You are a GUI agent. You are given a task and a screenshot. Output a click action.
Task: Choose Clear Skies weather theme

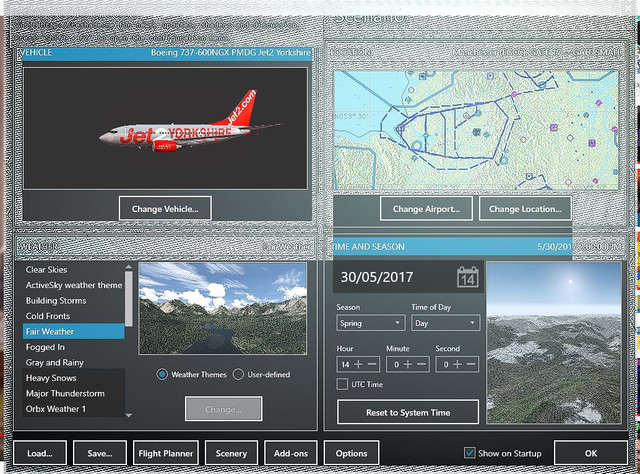pos(73,269)
